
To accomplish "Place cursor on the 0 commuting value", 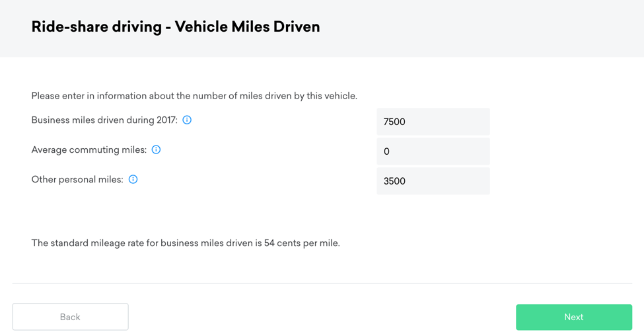I will tap(387, 151).
